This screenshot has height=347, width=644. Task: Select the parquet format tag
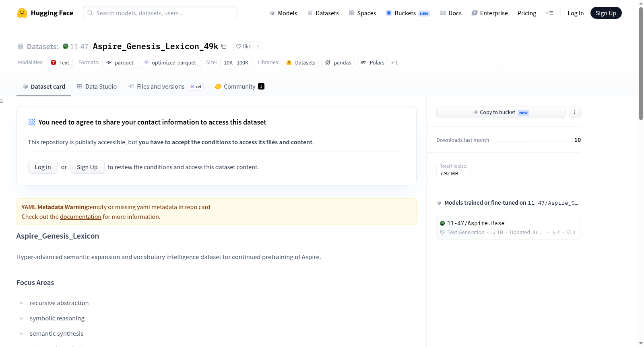pos(120,62)
